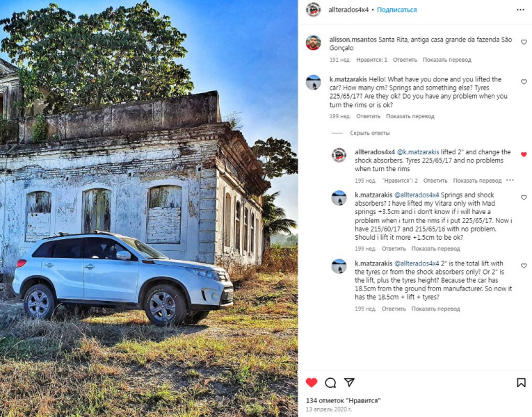The width and height of the screenshot is (532, 417).
Task: Open allterados4x4 profile avatar in header
Action: [x=313, y=10]
